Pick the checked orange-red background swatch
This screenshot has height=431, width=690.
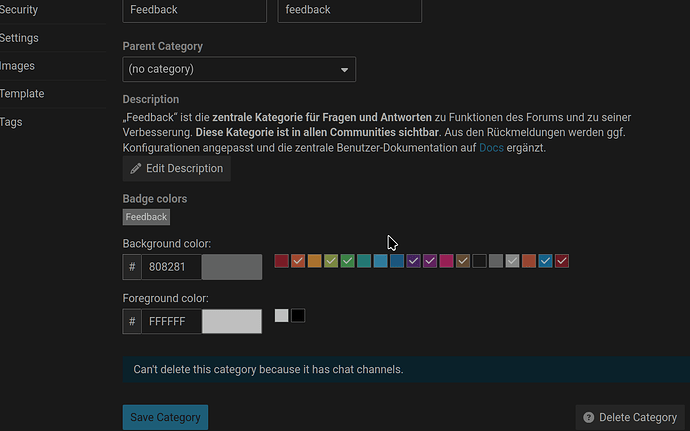pyautogui.click(x=298, y=261)
